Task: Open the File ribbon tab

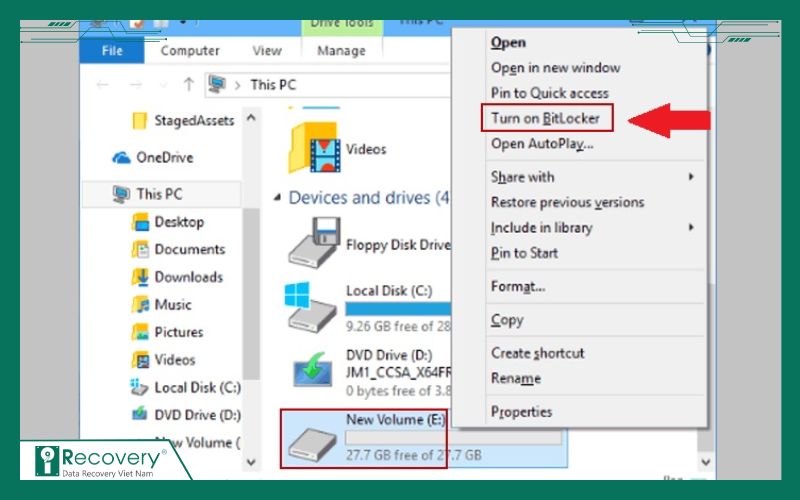Action: (x=112, y=51)
